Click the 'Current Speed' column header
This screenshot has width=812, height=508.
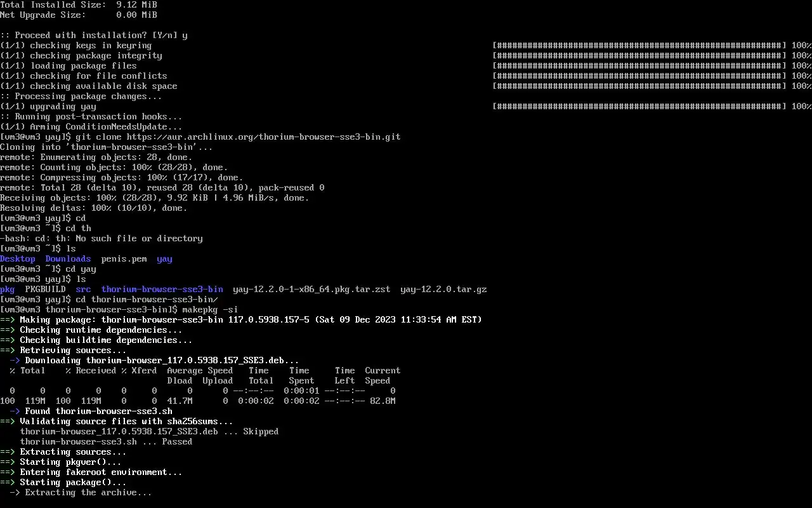pos(383,375)
